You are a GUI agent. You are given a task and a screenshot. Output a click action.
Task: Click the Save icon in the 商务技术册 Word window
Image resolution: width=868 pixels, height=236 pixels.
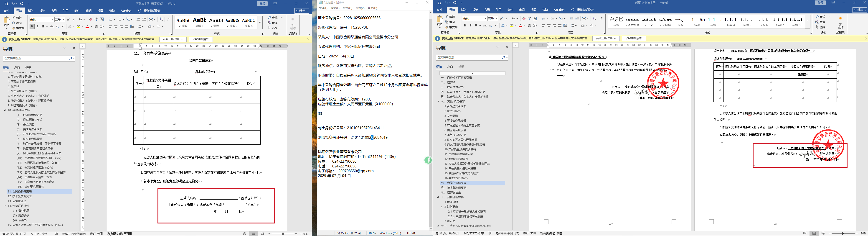click(x=6, y=3)
